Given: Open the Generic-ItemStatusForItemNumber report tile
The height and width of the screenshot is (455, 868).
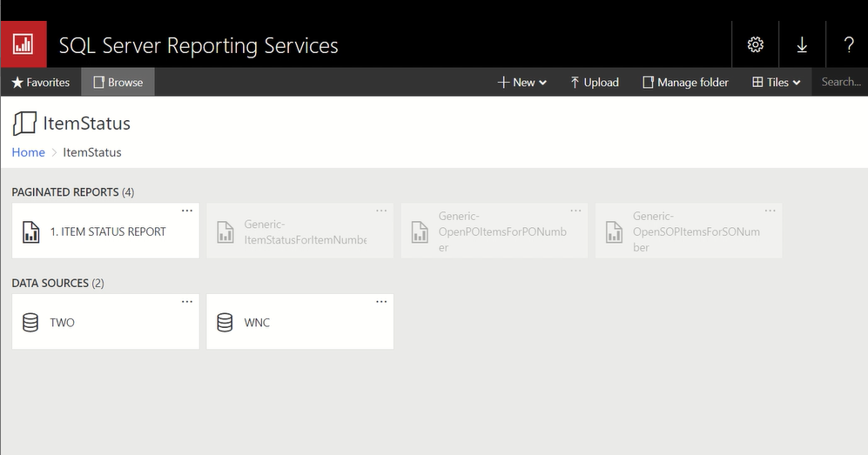Looking at the screenshot, I should pyautogui.click(x=299, y=232).
